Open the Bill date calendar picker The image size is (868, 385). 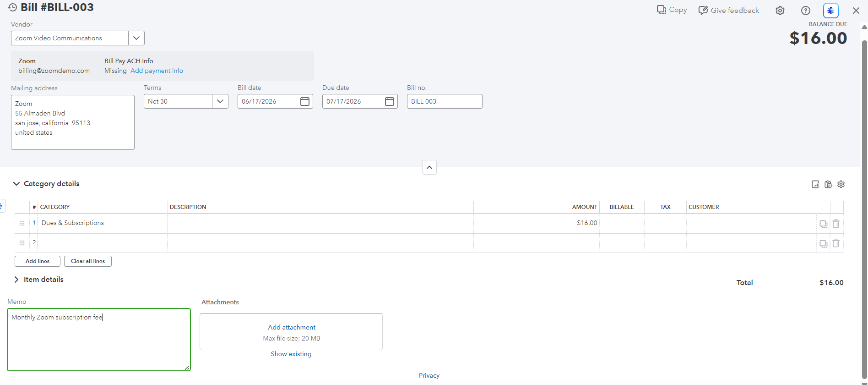[305, 101]
